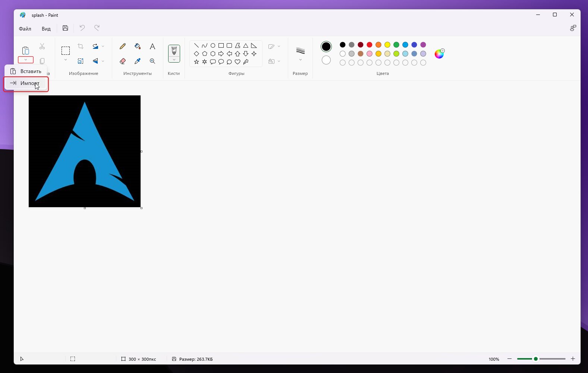Pick the red color swatch
The height and width of the screenshot is (373, 588).
pyautogui.click(x=370, y=45)
